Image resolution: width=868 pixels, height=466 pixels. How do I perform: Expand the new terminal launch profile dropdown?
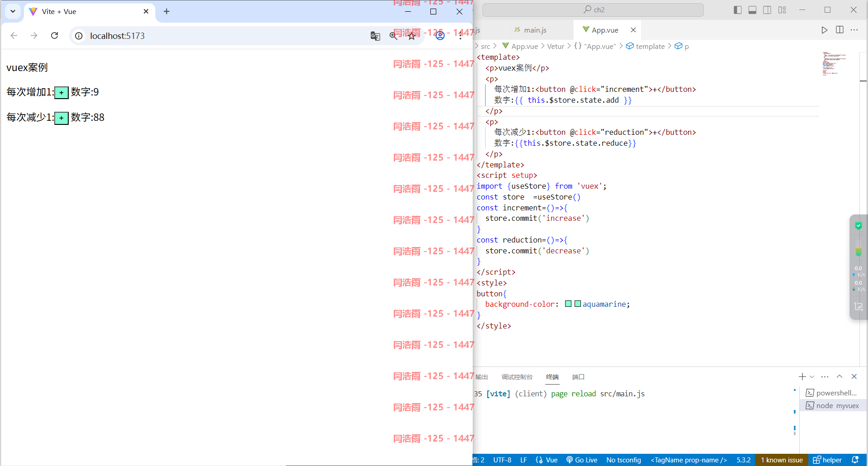pyautogui.click(x=812, y=376)
